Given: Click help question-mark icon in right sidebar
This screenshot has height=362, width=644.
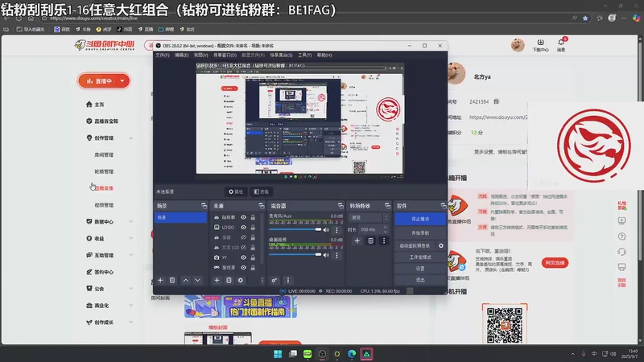Looking at the screenshot, I should (621, 237).
